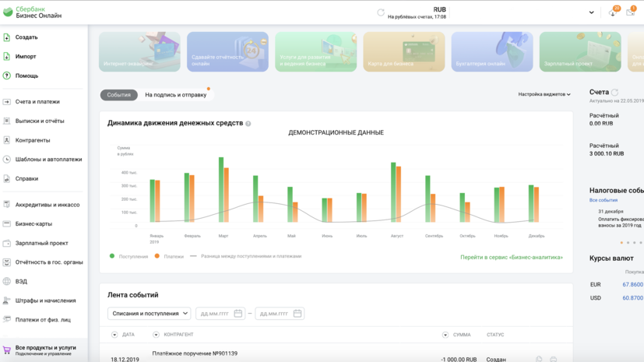
Task: Expand the account chevron in the header
Action: pyautogui.click(x=591, y=12)
